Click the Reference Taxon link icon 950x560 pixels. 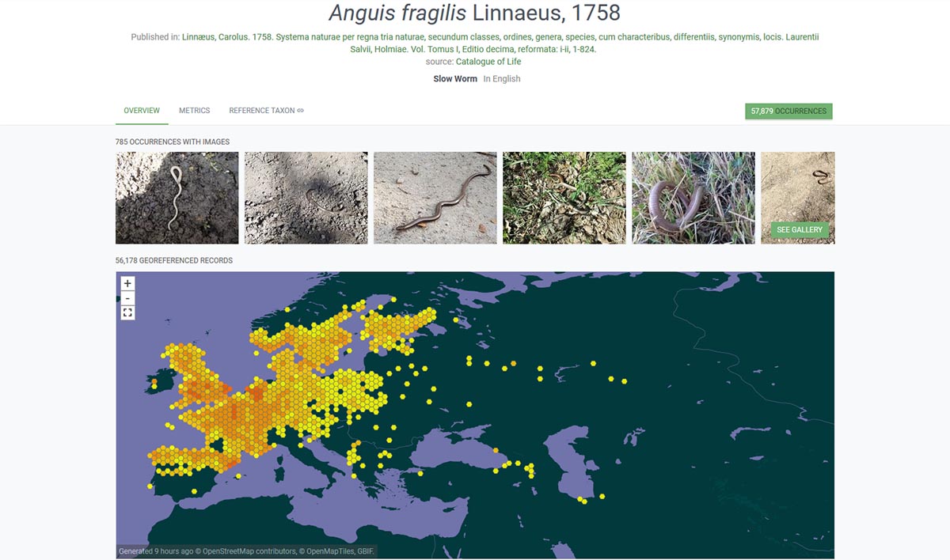[301, 111]
